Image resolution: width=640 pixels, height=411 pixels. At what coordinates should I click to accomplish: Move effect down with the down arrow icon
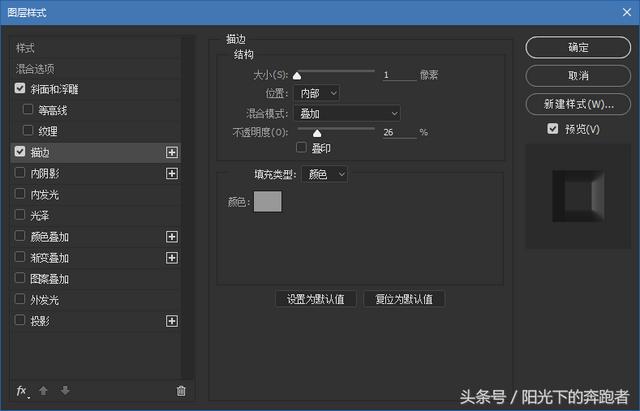click(65, 391)
